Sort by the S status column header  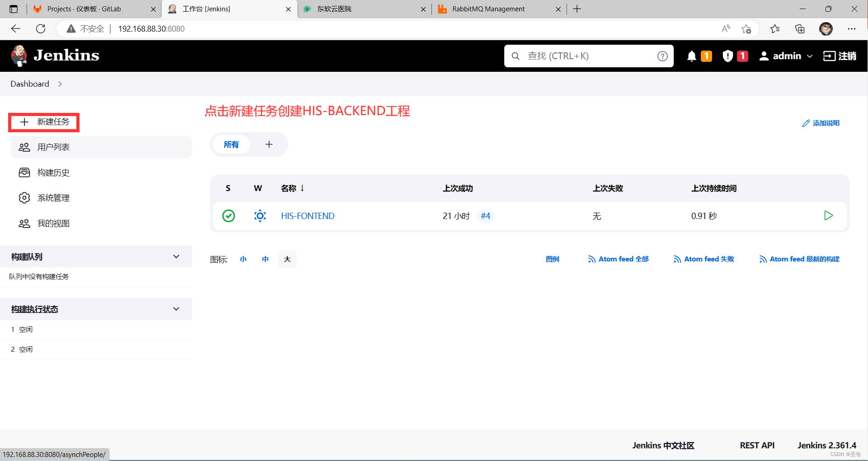228,188
